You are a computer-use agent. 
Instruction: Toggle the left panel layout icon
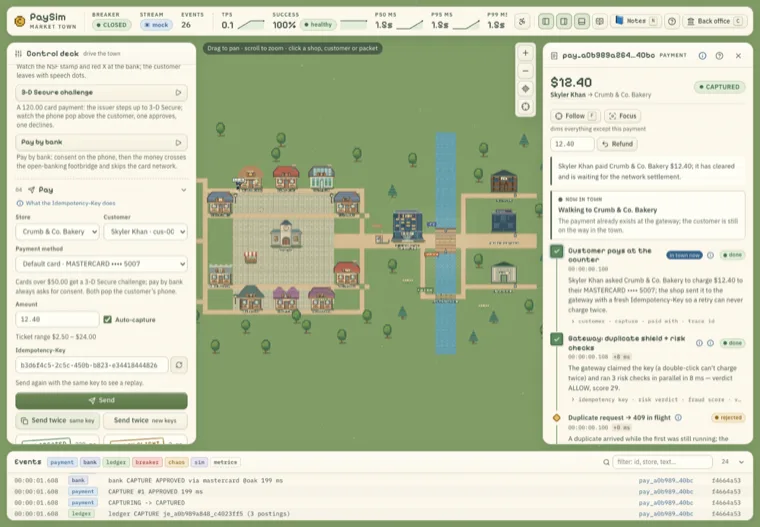(546, 21)
